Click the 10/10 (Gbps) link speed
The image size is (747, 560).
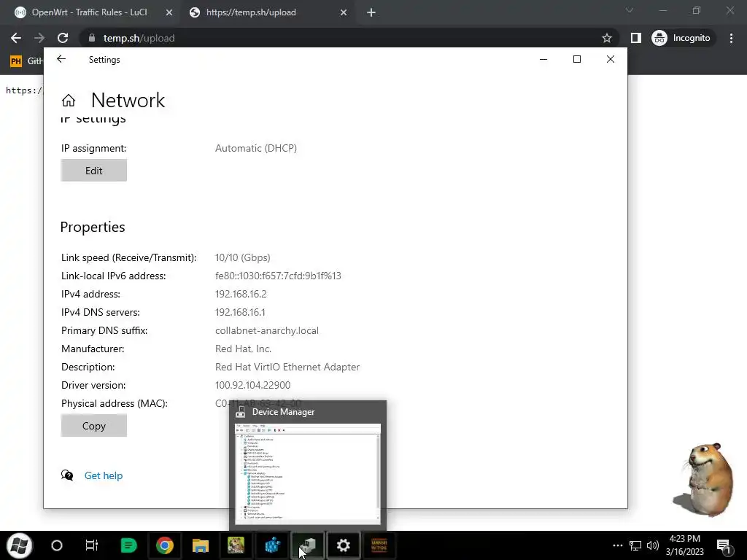[x=242, y=257]
